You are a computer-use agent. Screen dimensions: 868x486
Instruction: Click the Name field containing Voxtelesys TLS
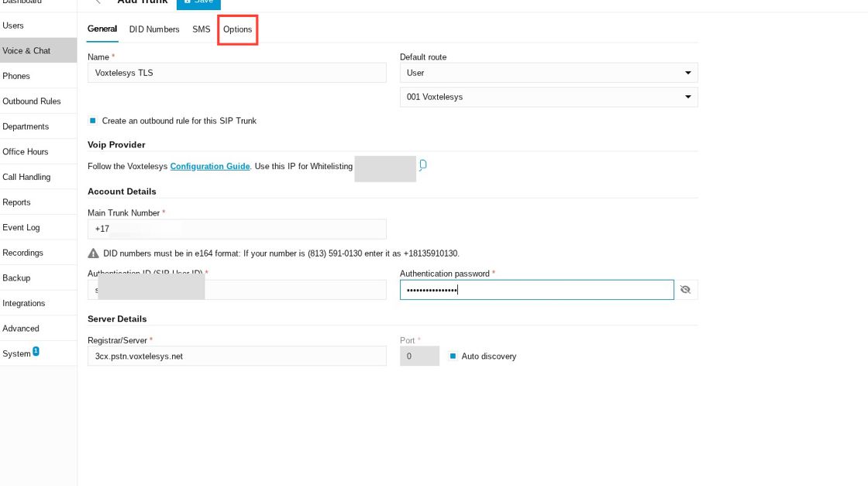(237, 73)
